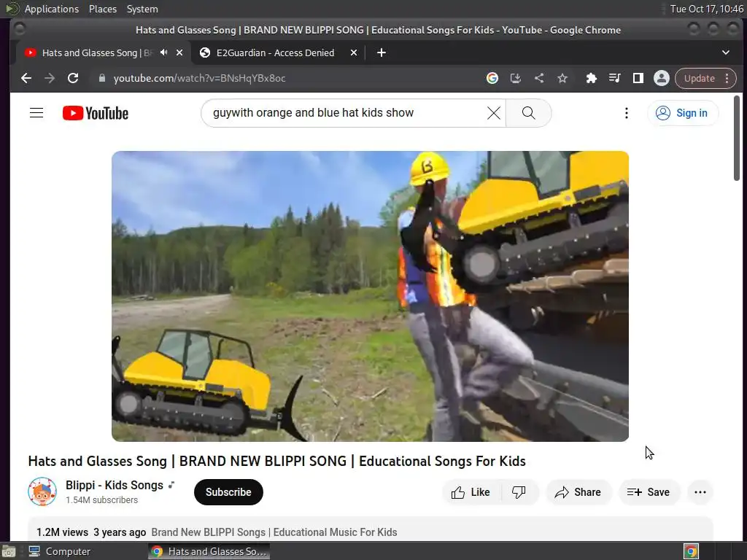Select the Chrome window in the taskbar
The width and height of the screenshot is (747, 560).
coord(209,551)
